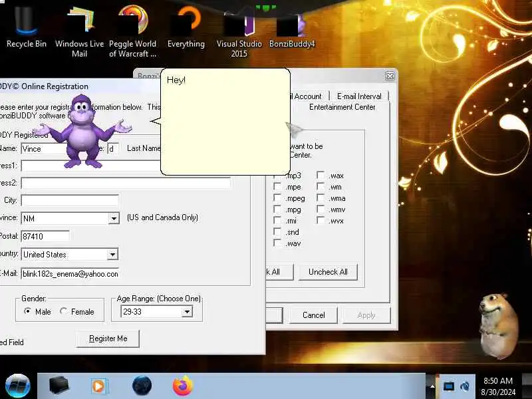This screenshot has width=532, height=399.
Task: Check the .mpg file type box
Action: [277, 209]
